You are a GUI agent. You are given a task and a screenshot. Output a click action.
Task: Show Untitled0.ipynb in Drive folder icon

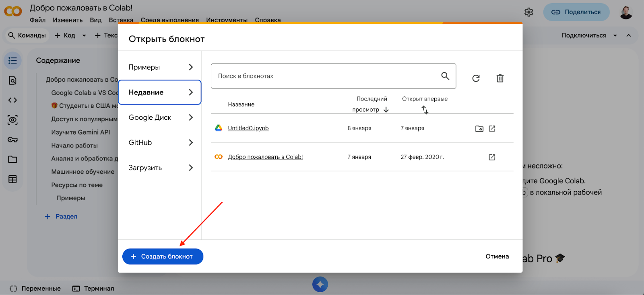(479, 129)
